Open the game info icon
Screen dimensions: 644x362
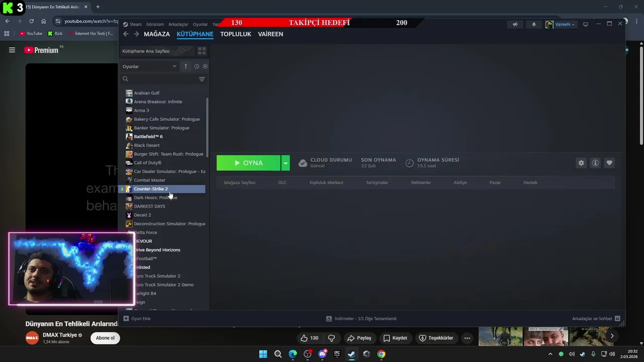(595, 163)
